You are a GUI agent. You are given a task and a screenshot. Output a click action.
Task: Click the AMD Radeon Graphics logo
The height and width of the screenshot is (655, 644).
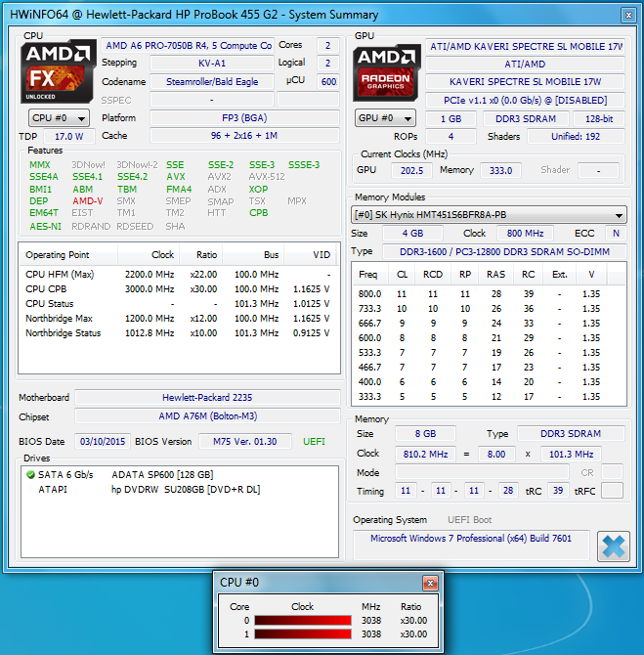click(385, 72)
